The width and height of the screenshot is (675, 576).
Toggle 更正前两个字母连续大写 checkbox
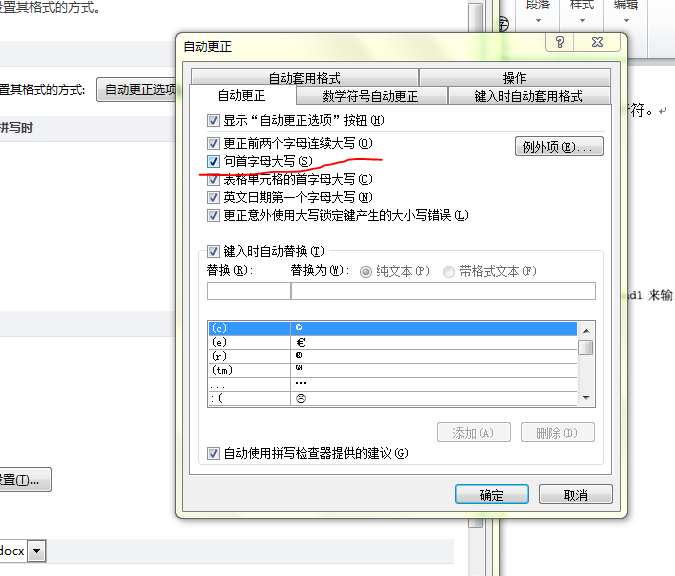(213, 143)
